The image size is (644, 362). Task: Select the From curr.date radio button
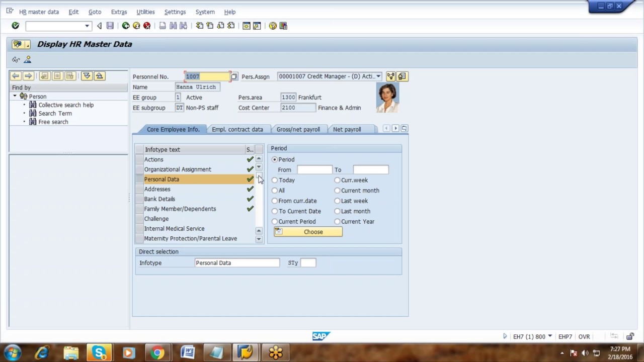tap(275, 201)
